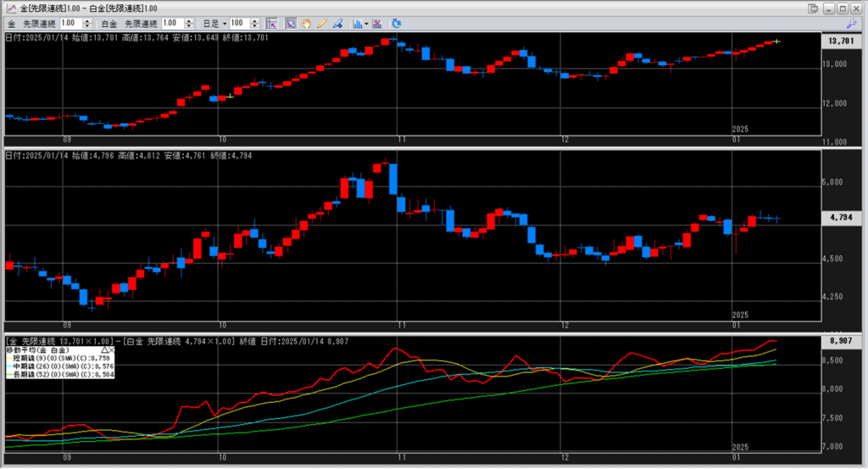Image resolution: width=868 pixels, height=469 pixels.
Task: Reload chart with the blue refresh icon
Action: click(x=397, y=24)
